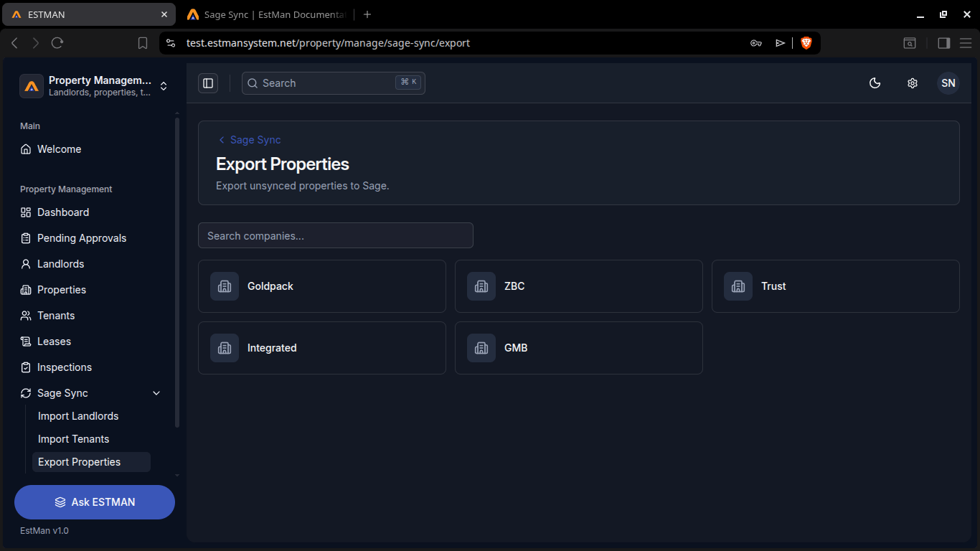Open the Property Management module switcher

tap(94, 86)
